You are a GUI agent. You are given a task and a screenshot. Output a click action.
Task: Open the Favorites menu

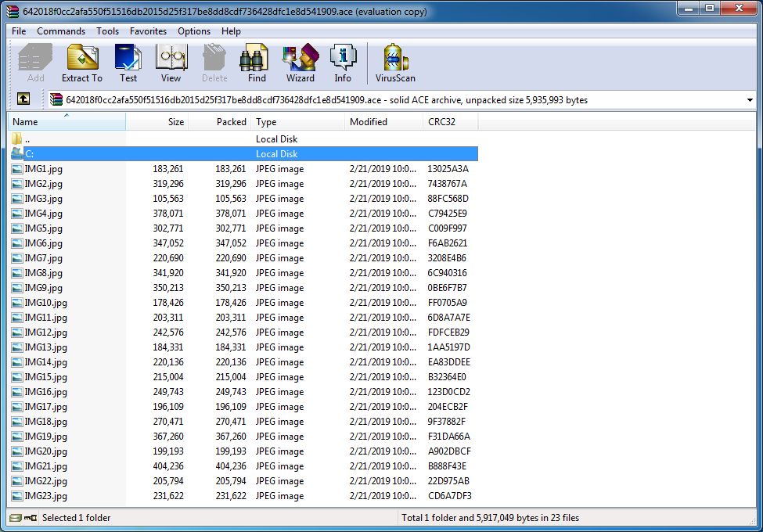click(x=148, y=31)
